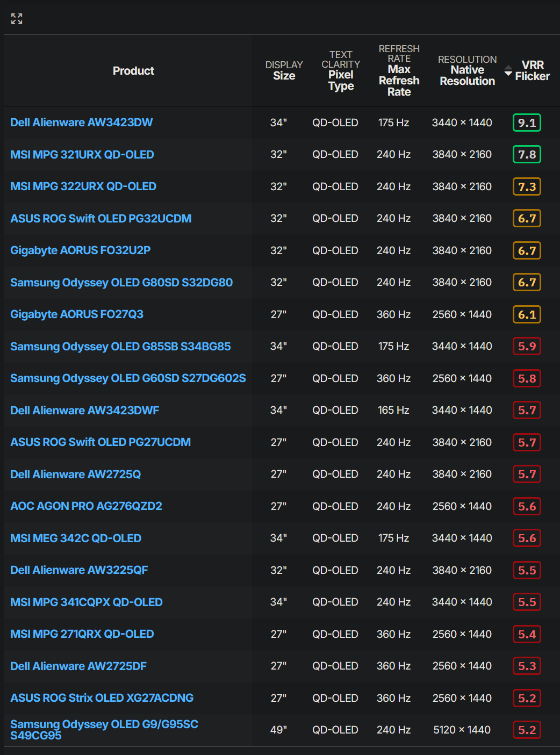560x755 pixels.
Task: Sort by Max Refresh Rate header
Action: coord(399,70)
